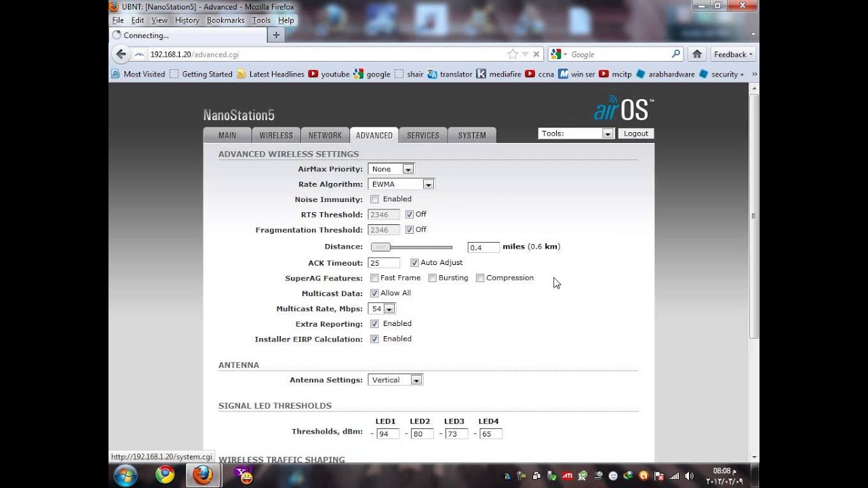Open the Most Visited bookmarks folder

pos(138,74)
